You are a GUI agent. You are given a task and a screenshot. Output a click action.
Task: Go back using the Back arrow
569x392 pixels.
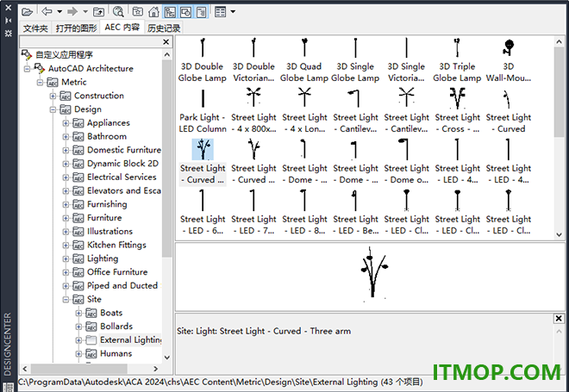tap(47, 11)
